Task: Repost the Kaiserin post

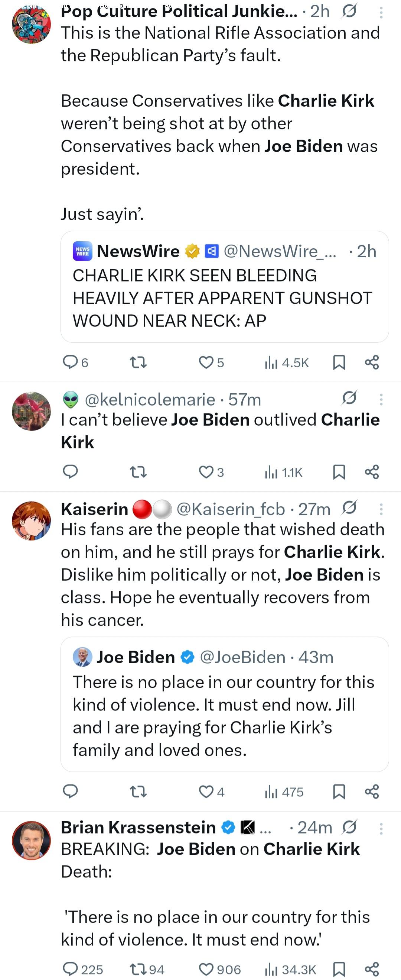Action: pyautogui.click(x=138, y=792)
